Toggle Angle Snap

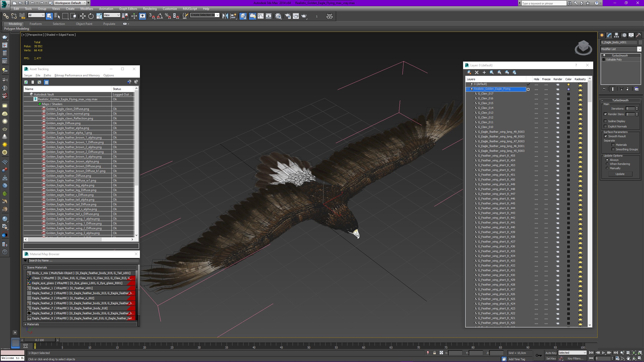[160, 16]
